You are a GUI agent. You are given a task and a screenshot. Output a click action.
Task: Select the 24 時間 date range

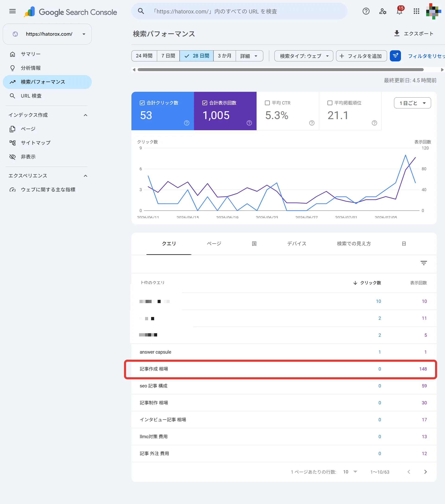tap(144, 56)
